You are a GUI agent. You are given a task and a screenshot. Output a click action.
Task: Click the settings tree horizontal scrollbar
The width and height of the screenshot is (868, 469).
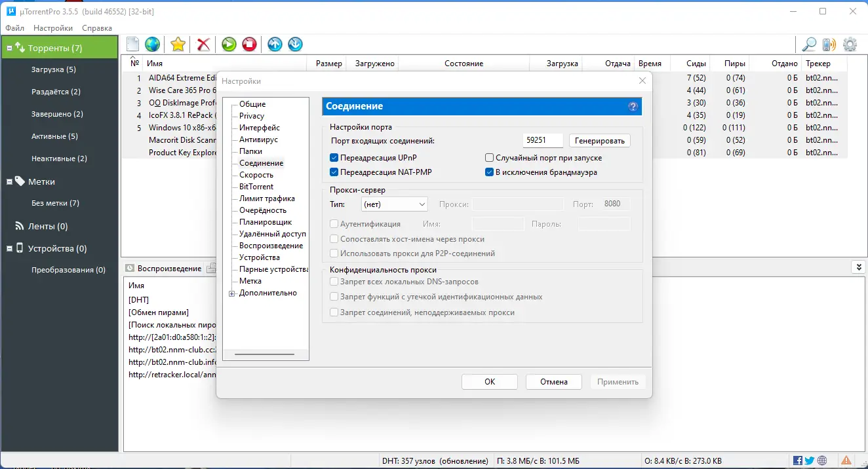(x=266, y=354)
